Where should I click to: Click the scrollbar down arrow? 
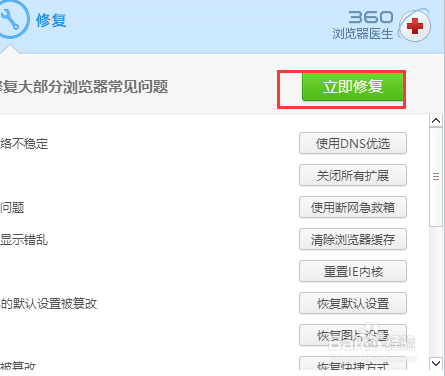[x=436, y=363]
